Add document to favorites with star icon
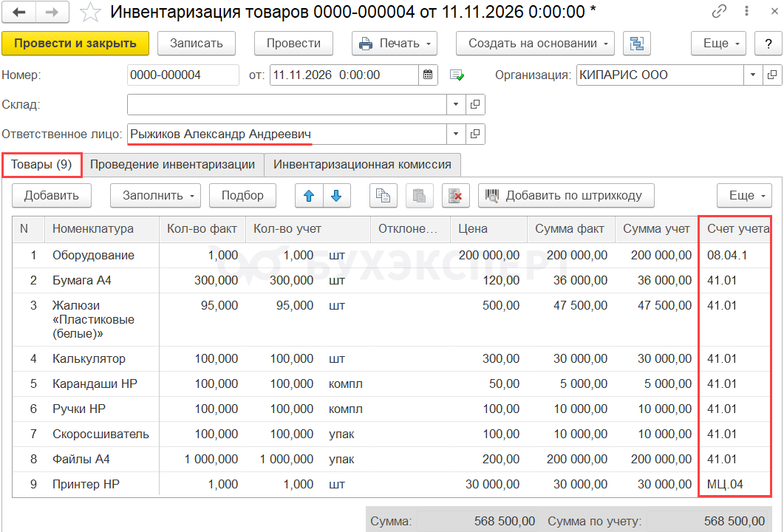784x532 pixels. click(90, 12)
